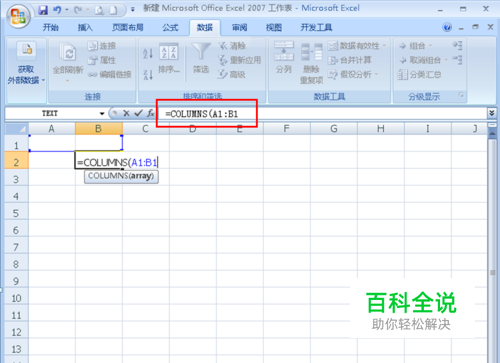Screen dimensions: 500x363
Task: Open 组合 group dropdown
Action: tap(416, 46)
